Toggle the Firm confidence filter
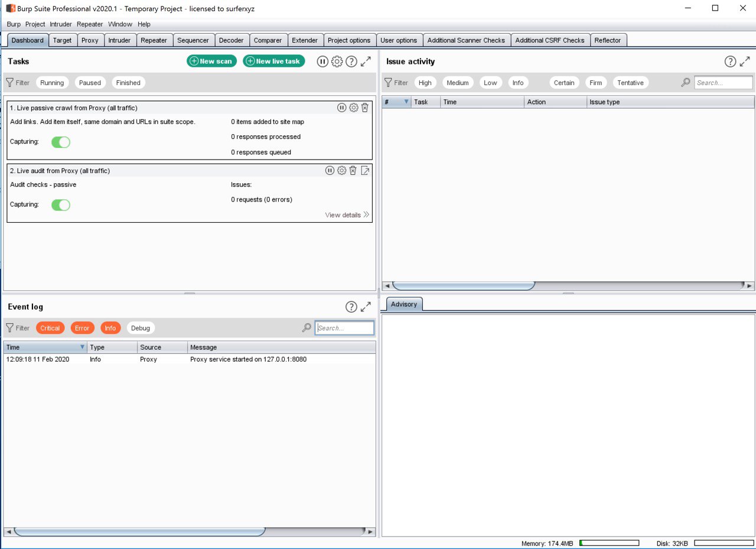This screenshot has width=756, height=549. click(596, 83)
